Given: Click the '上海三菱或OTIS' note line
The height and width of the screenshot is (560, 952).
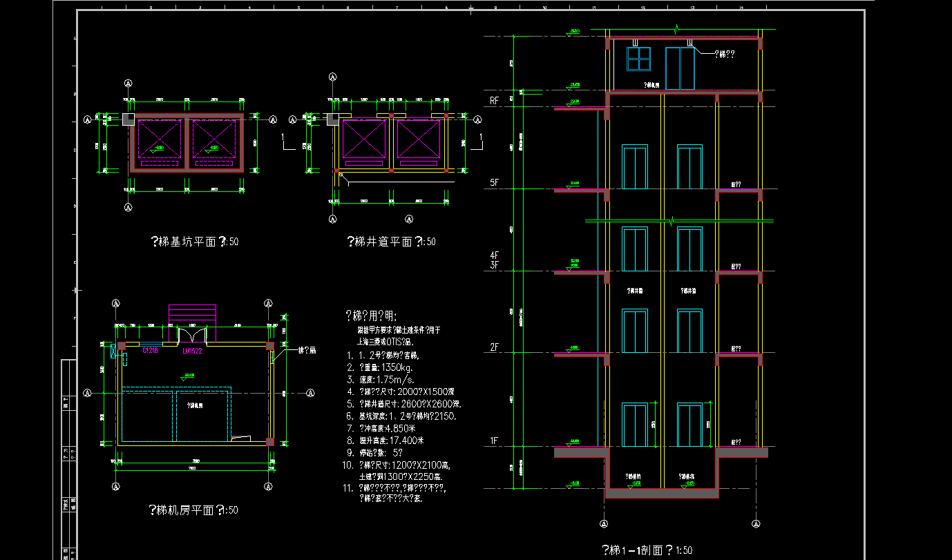Looking at the screenshot, I should tap(385, 342).
